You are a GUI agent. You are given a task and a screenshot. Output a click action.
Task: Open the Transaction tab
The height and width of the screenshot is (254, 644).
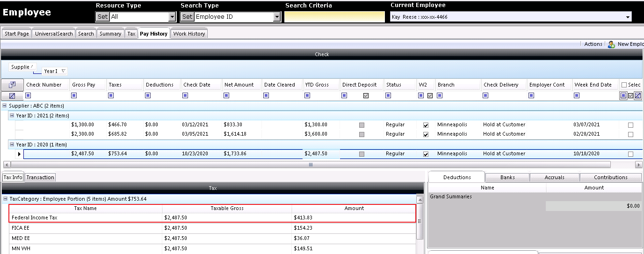tap(40, 177)
